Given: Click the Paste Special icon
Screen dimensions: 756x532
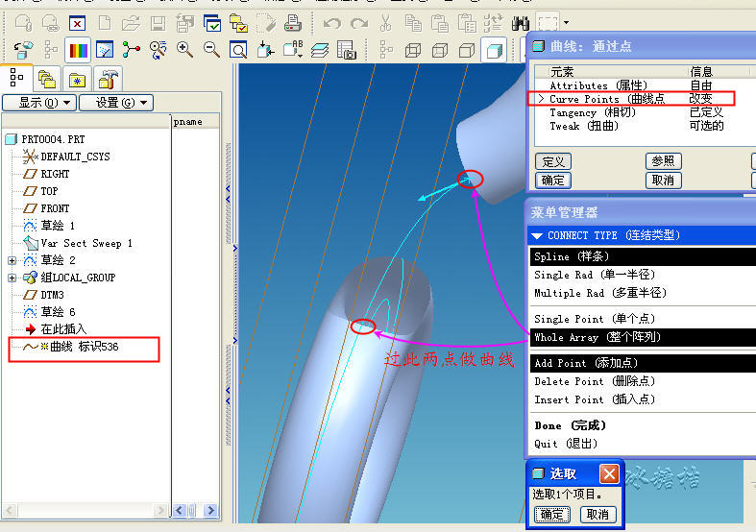Looking at the screenshot, I should click(x=466, y=23).
